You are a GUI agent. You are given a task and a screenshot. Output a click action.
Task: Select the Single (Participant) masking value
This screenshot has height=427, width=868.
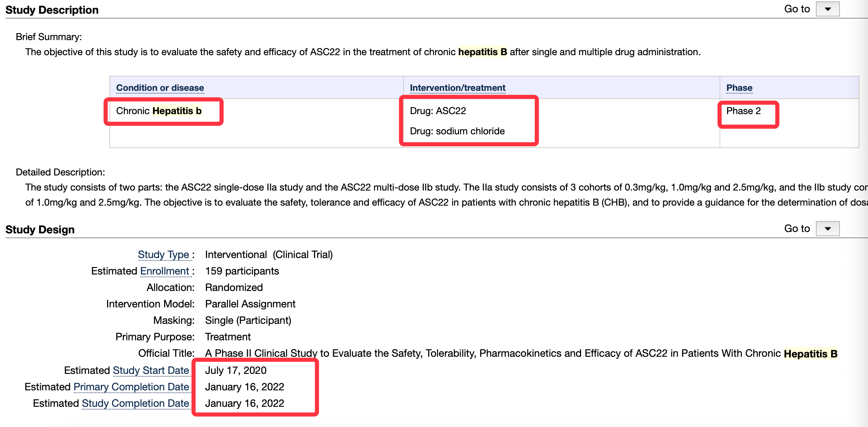[248, 320]
